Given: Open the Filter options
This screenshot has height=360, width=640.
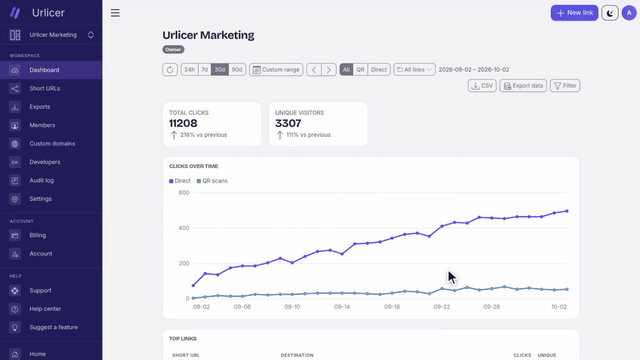Looking at the screenshot, I should click(565, 86).
